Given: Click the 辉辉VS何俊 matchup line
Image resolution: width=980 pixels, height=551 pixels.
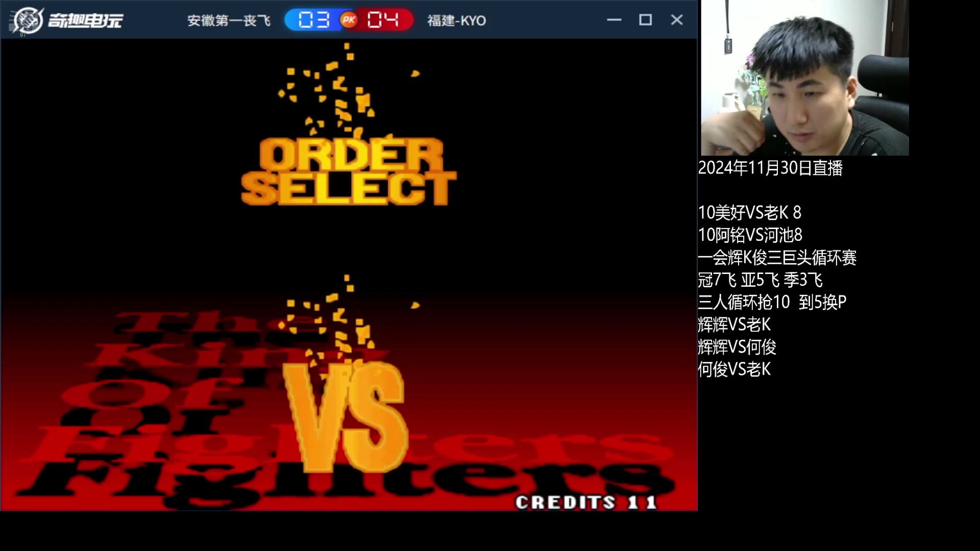Looking at the screenshot, I should pos(737,347).
